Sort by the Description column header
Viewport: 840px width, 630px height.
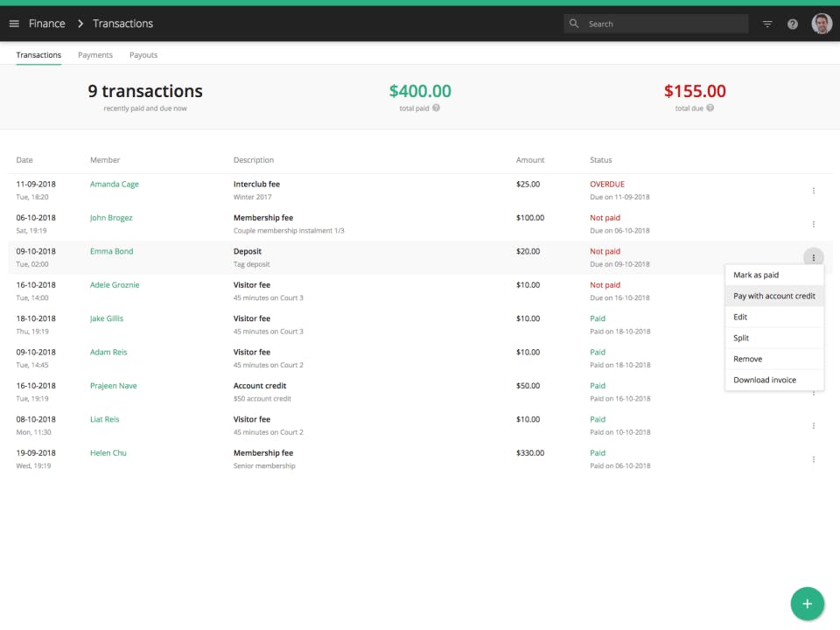point(254,159)
